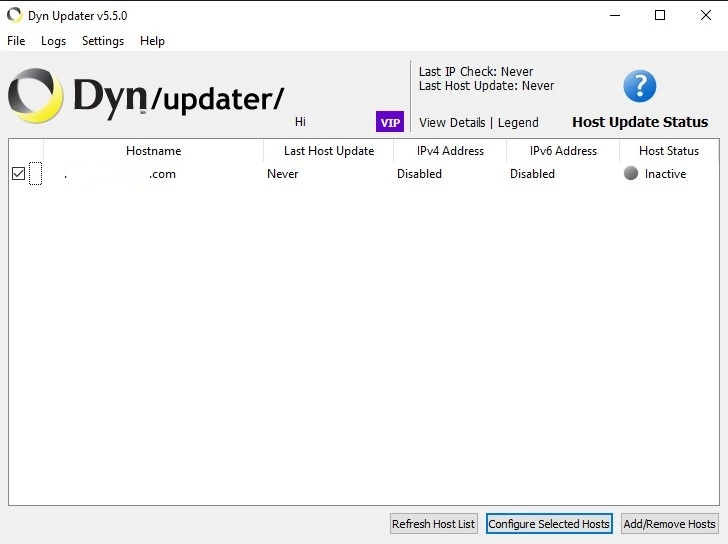Open the View Details link
Screen dimensions: 728x544
pos(452,123)
